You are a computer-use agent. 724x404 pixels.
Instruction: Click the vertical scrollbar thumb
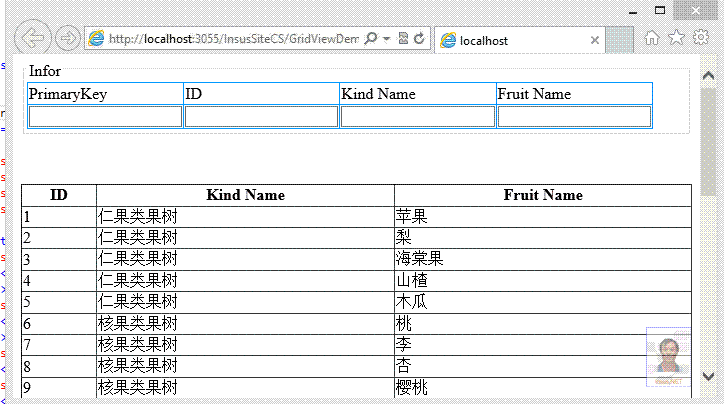(x=708, y=141)
